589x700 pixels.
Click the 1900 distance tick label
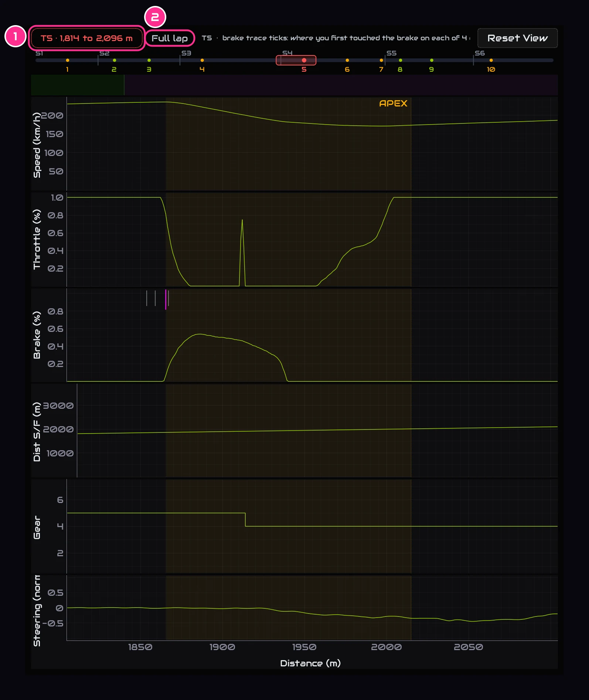[x=222, y=647]
